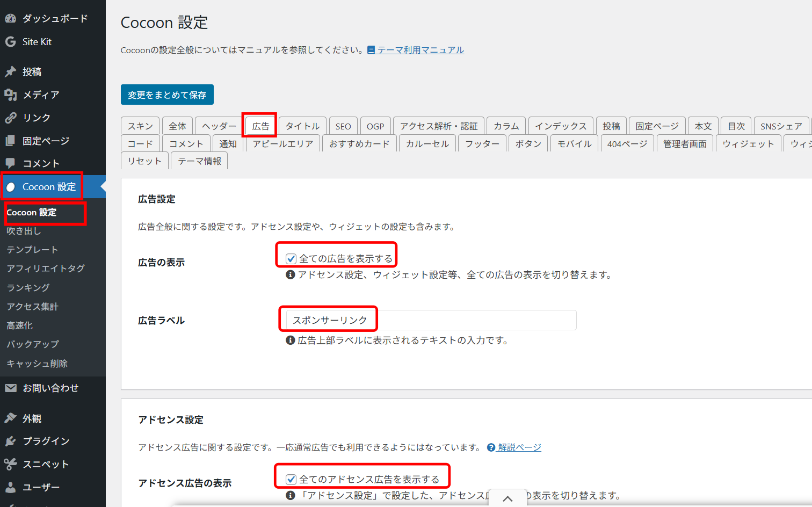Expand the panel with the up chevron

(508, 498)
